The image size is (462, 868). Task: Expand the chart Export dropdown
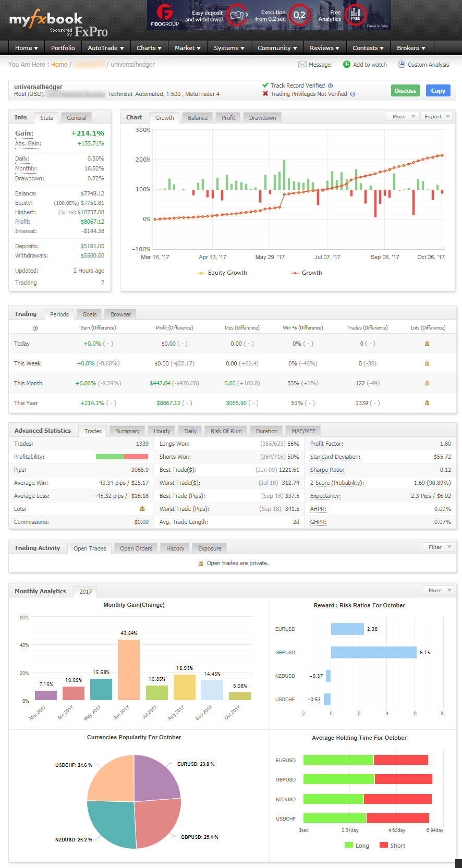point(436,117)
